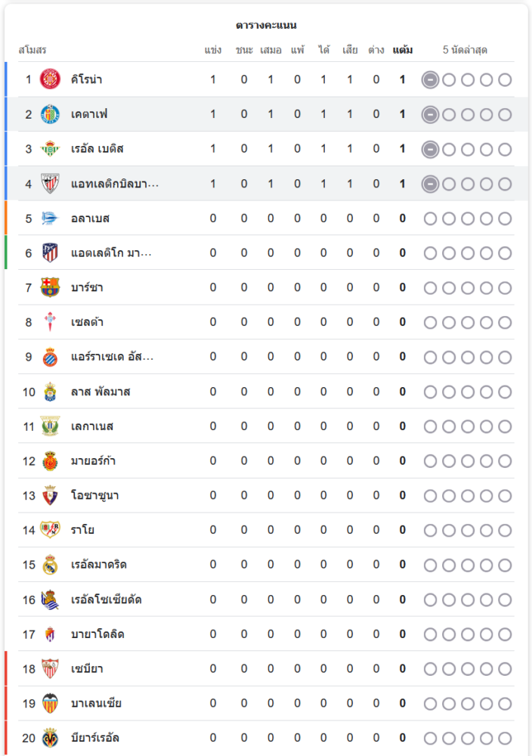The height and width of the screenshot is (756, 532).
Task: Click Athletic Bilbao's draw result indicator
Action: click(x=430, y=184)
